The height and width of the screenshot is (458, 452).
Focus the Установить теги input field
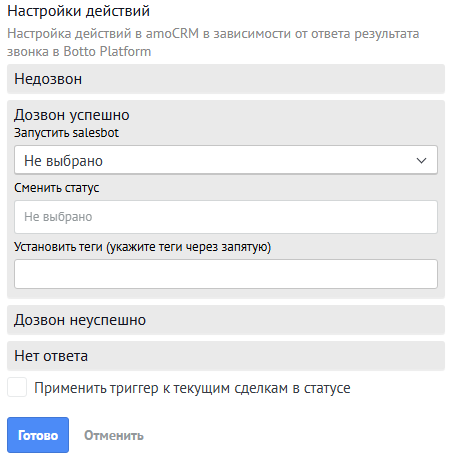click(226, 274)
